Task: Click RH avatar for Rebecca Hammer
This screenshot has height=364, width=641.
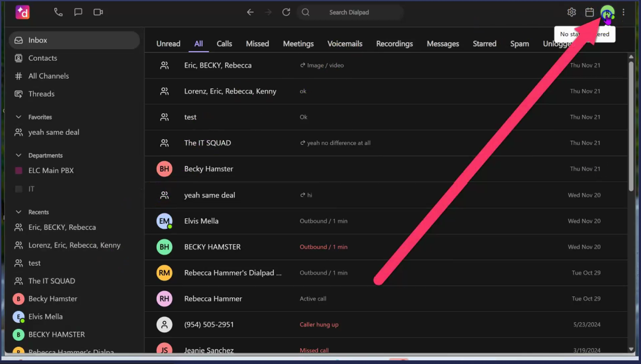Action: (164, 299)
